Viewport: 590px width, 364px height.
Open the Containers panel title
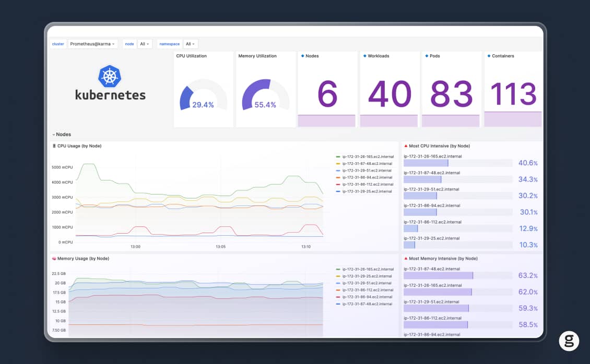pos(503,56)
